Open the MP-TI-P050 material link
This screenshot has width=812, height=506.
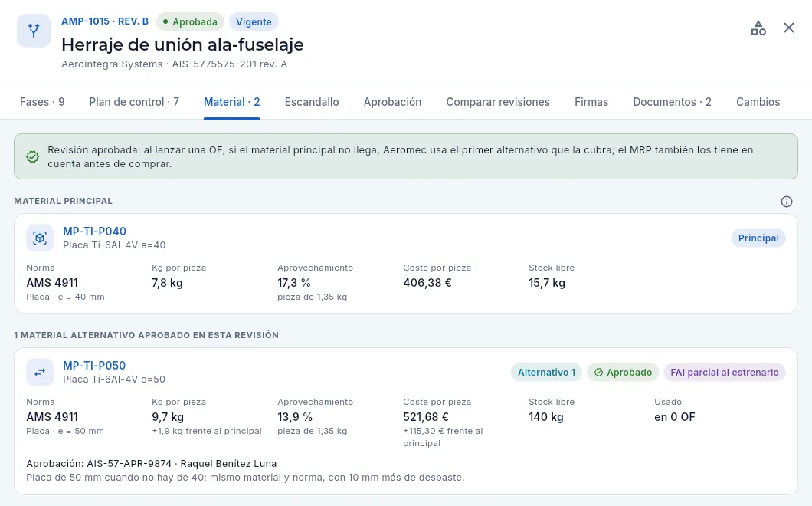coord(94,366)
